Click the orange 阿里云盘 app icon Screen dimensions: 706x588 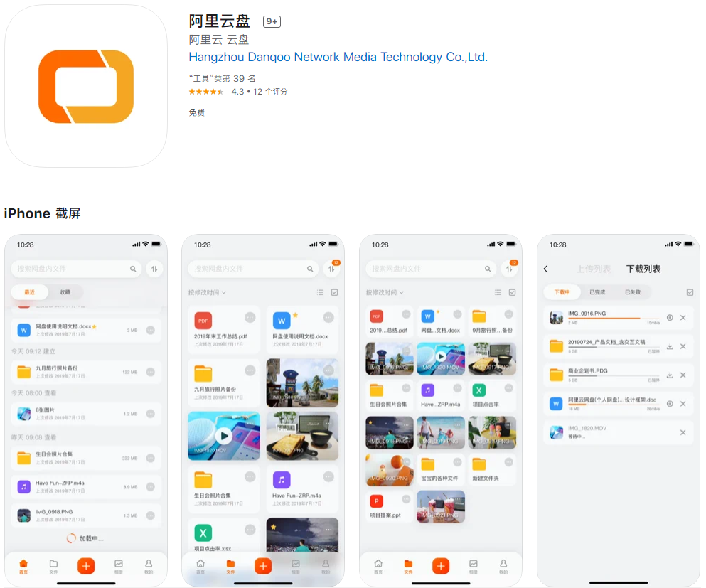click(86, 86)
